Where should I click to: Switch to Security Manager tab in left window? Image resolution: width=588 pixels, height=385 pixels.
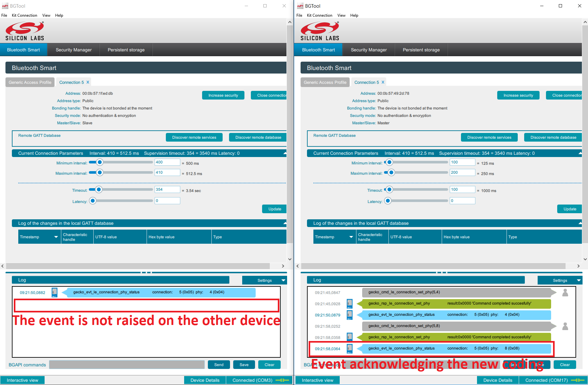coord(74,50)
